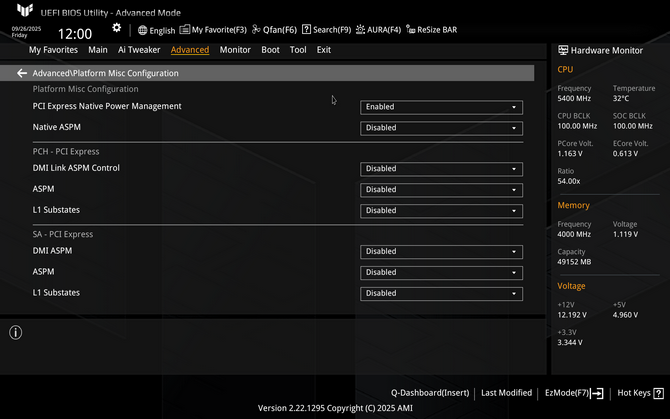Screen dimensions: 670x419
Task: Show Last Modified settings
Action: [x=506, y=393]
